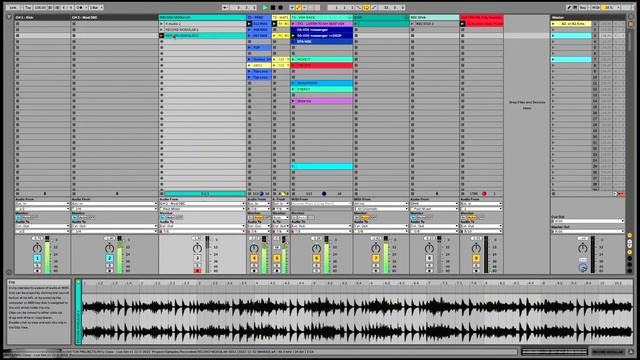
Task: Set track 9 monitor to Auto
Action: [472, 217]
